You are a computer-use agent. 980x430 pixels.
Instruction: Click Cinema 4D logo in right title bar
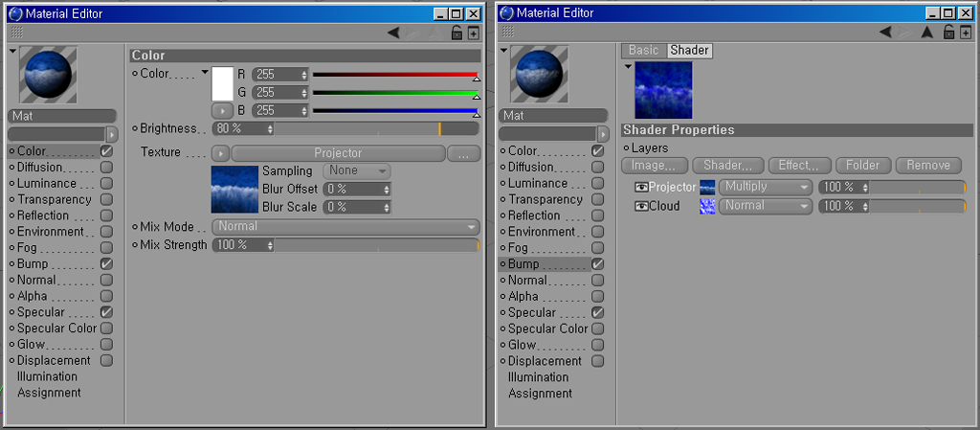(x=507, y=13)
